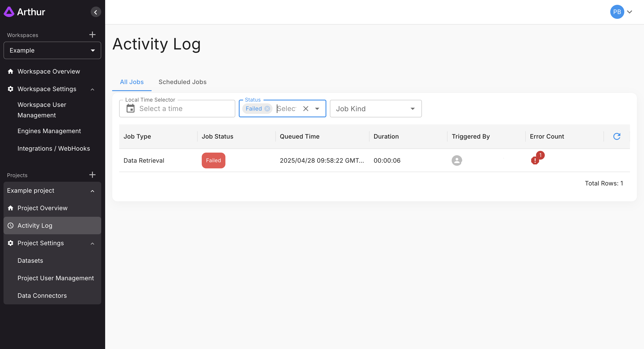Open Data Connectors in sidebar
This screenshot has width=644, height=349.
pos(42,296)
